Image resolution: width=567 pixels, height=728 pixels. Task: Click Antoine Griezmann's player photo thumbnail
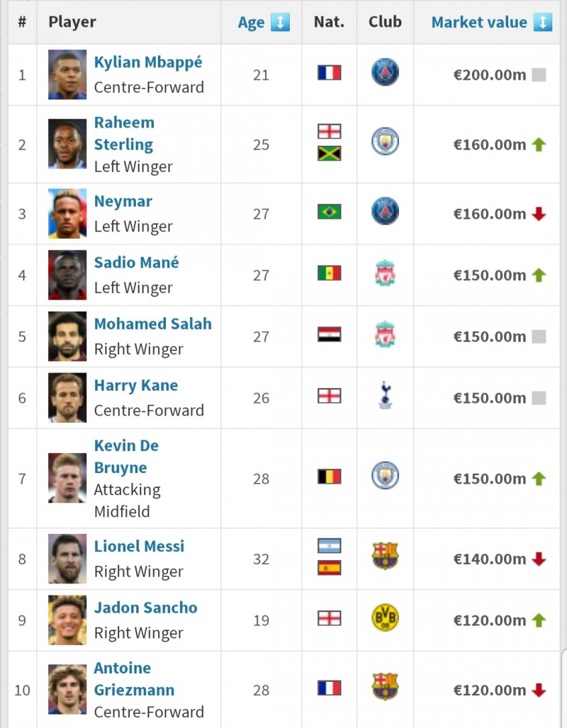(x=67, y=689)
